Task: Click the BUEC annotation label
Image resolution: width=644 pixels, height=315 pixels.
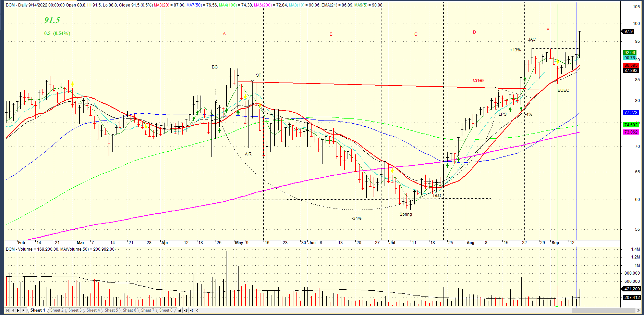Action: [563, 90]
